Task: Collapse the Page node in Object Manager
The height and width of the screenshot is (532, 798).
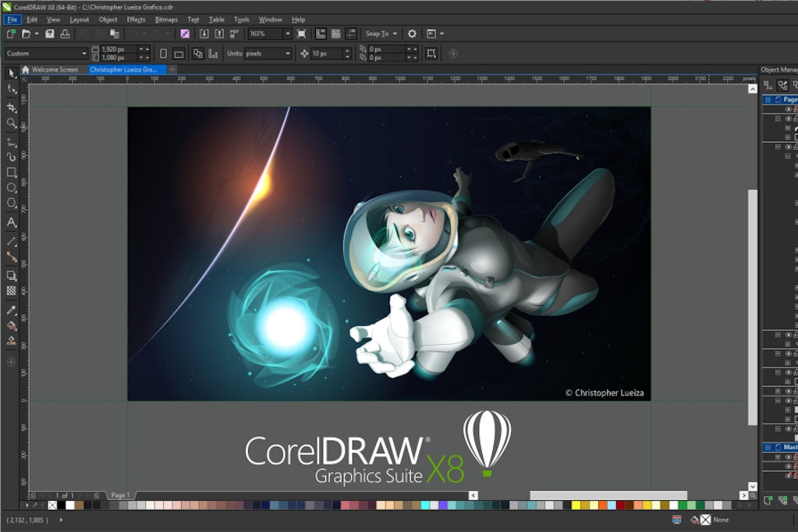Action: 768,100
